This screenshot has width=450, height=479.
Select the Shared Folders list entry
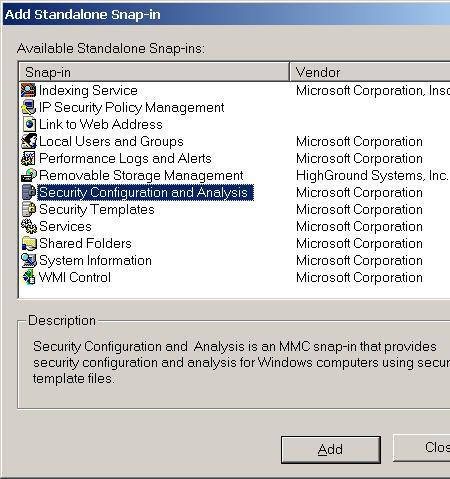tap(85, 243)
